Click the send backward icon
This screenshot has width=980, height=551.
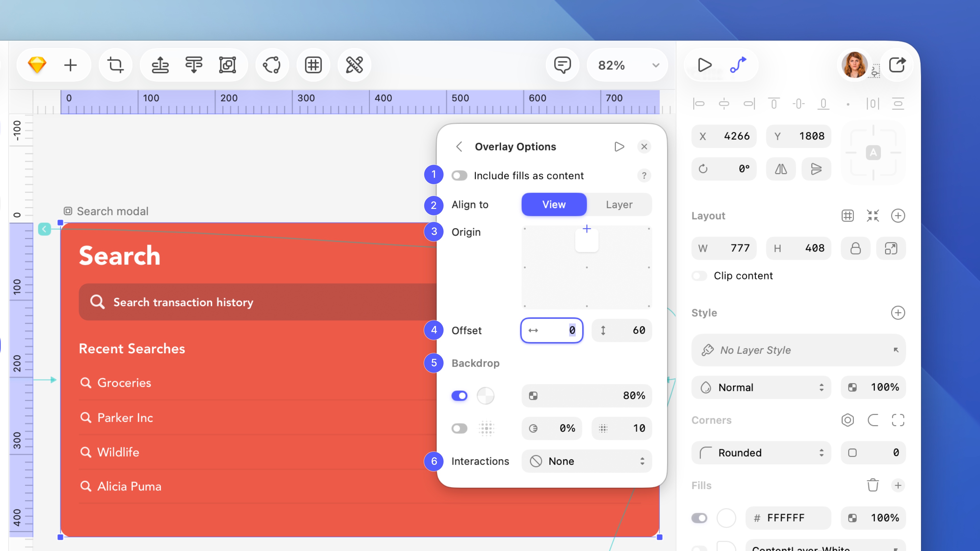[194, 65]
